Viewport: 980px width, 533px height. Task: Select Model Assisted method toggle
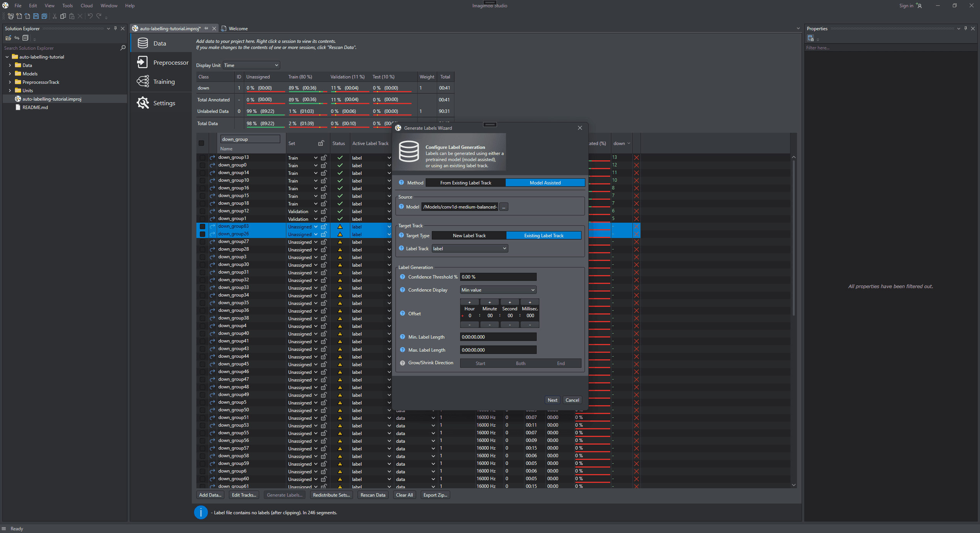545,183
